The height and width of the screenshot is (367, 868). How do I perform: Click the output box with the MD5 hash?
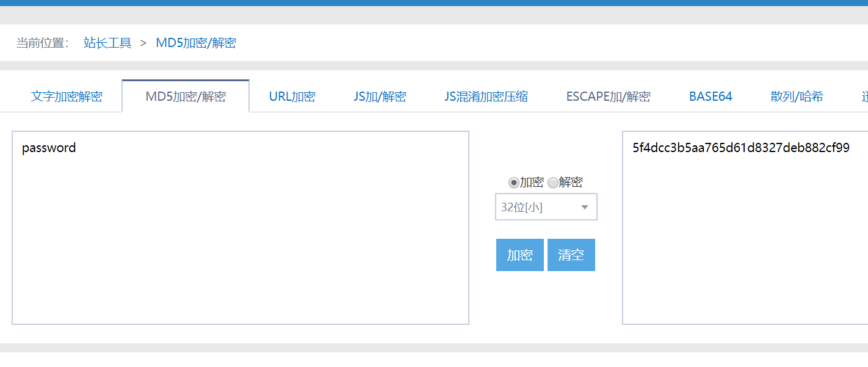(745, 228)
